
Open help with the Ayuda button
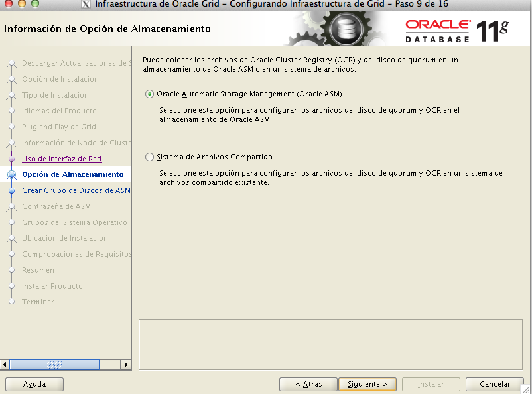click(x=34, y=384)
